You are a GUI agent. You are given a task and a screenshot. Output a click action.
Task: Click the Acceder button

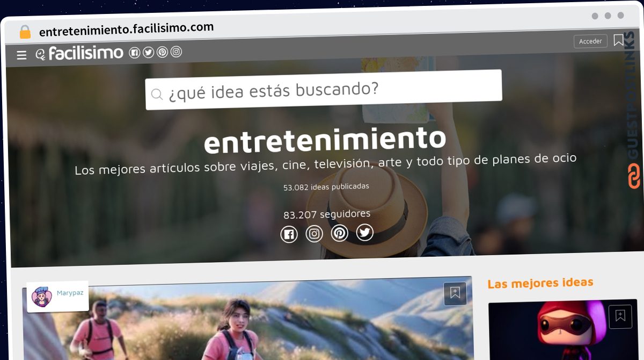pyautogui.click(x=590, y=41)
